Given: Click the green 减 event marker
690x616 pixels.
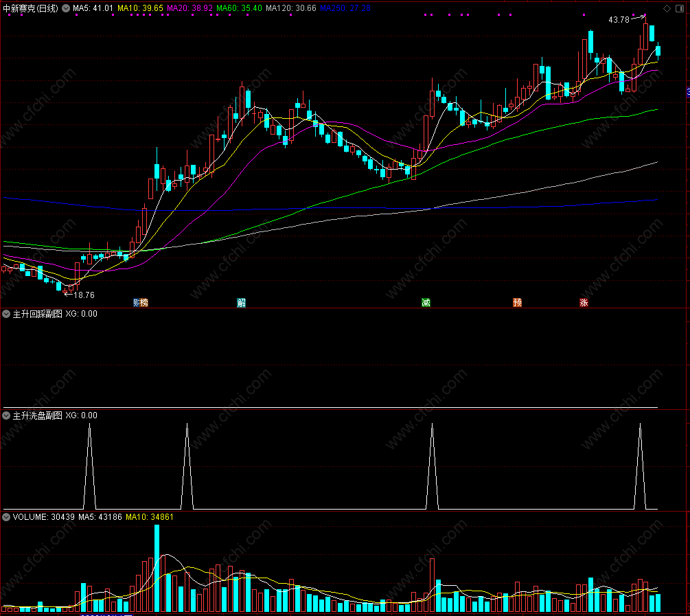Looking at the screenshot, I should click(x=426, y=302).
